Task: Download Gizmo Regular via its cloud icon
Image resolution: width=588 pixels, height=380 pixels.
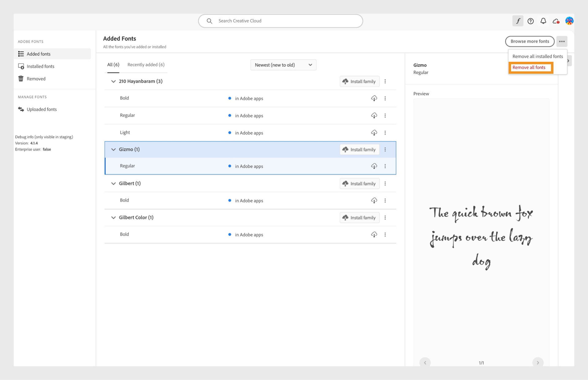Action: point(374,166)
